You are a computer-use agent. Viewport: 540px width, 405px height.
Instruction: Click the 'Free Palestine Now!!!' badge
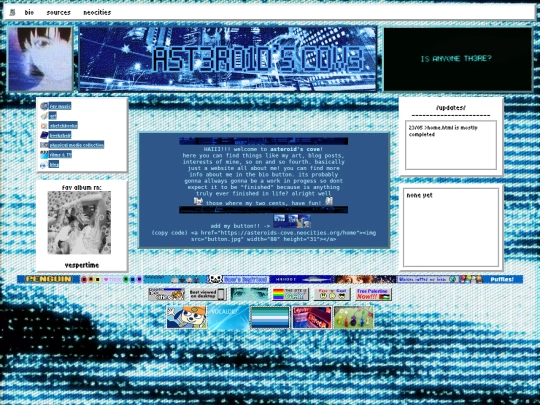(x=374, y=294)
